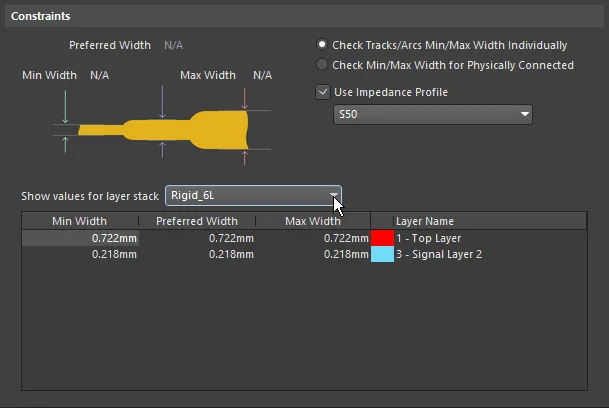The image size is (609, 408).
Task: Click the Min Width column header
Action: click(x=80, y=221)
